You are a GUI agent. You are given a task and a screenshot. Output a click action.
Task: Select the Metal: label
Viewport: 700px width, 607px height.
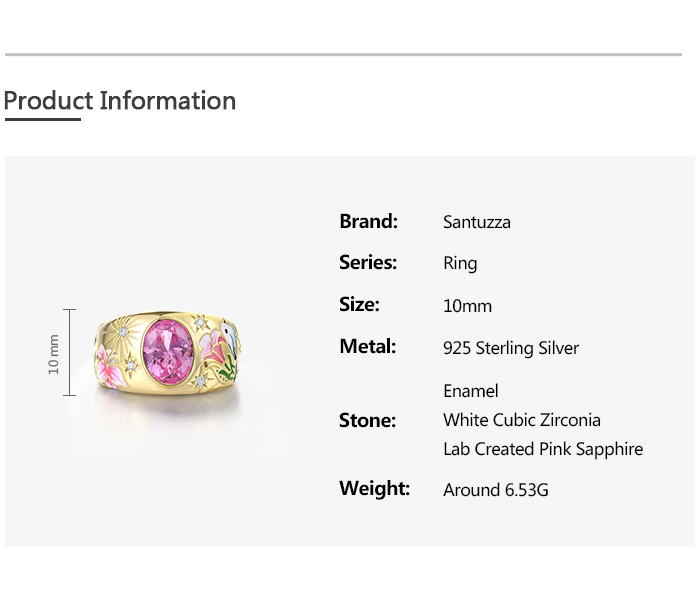click(367, 346)
